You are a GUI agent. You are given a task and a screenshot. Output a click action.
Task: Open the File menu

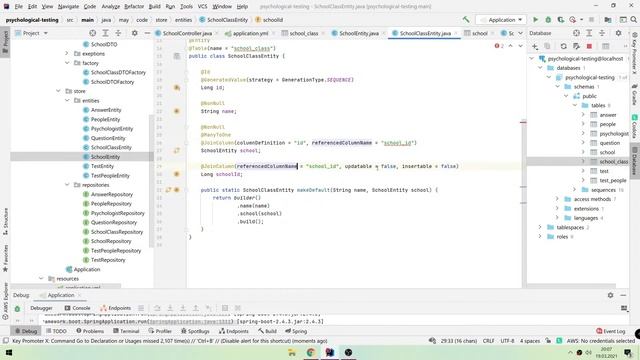(18, 7)
